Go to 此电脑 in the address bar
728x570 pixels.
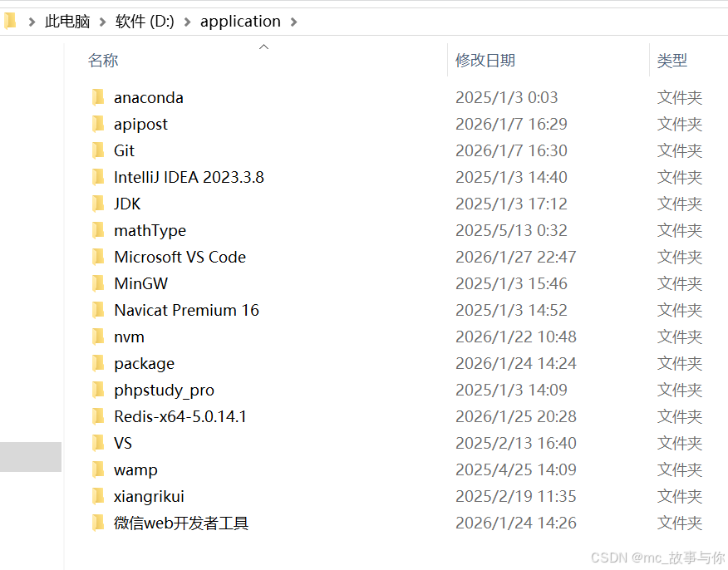[x=67, y=22]
